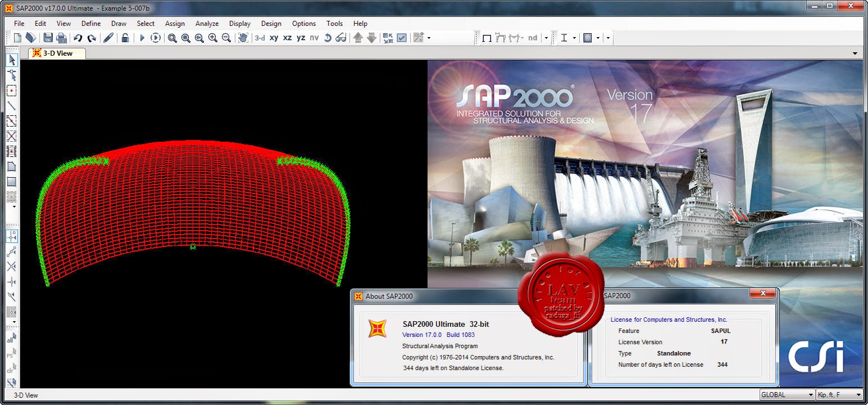Select Rubber Band Zoom magnifier
This screenshot has width=868, height=405.
pos(172,38)
